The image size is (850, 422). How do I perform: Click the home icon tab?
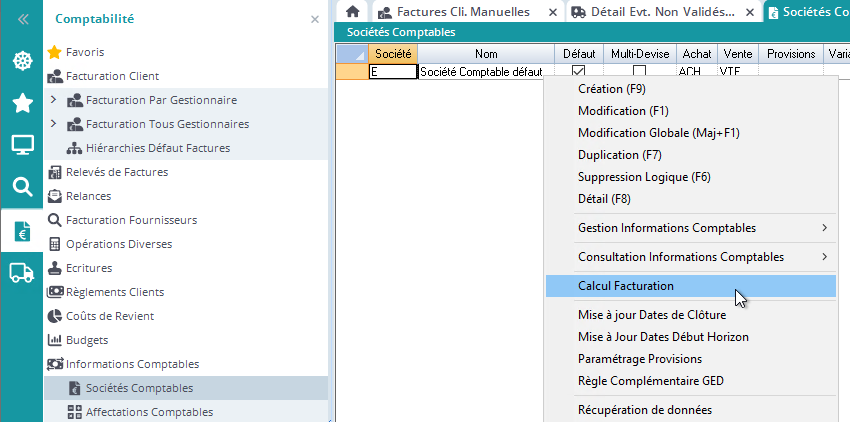(352, 12)
